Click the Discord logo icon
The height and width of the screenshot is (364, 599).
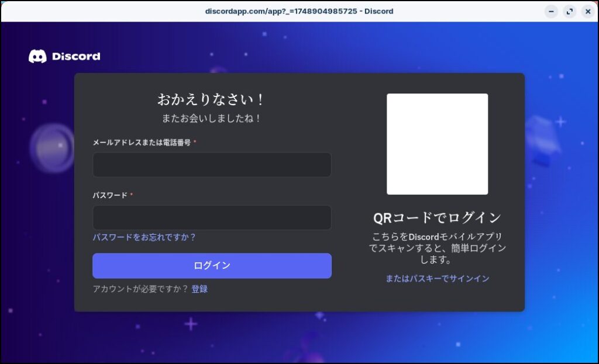pos(37,56)
